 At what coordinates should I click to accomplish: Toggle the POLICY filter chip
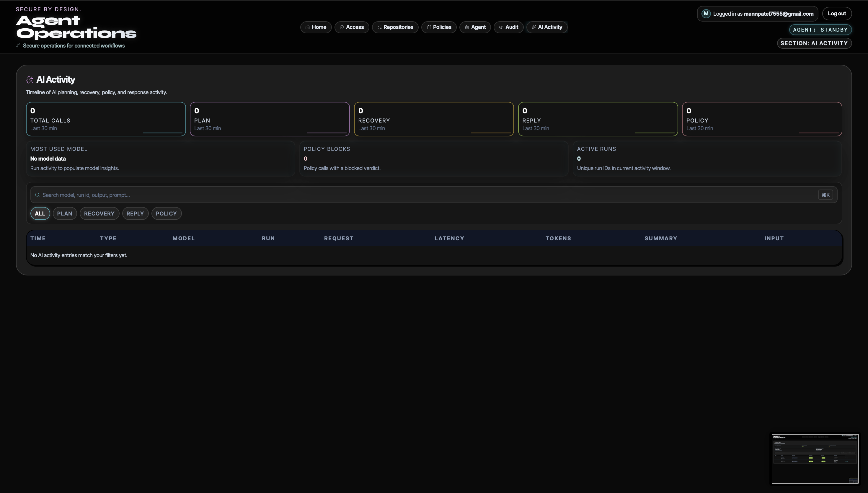[x=166, y=213]
